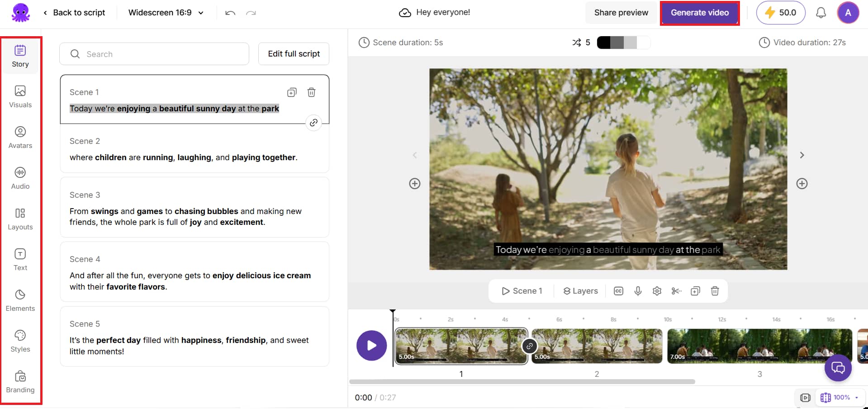Delete scene from preview toolbar trash

[x=715, y=291]
